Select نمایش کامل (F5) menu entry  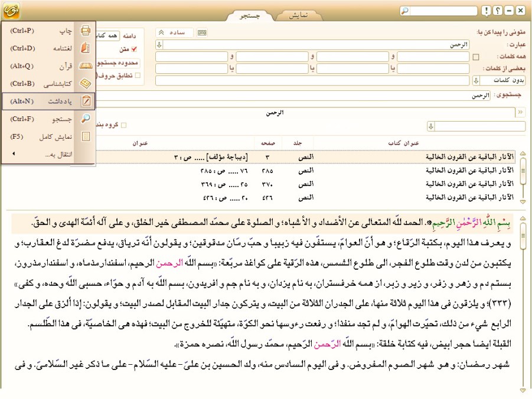[x=48, y=136]
